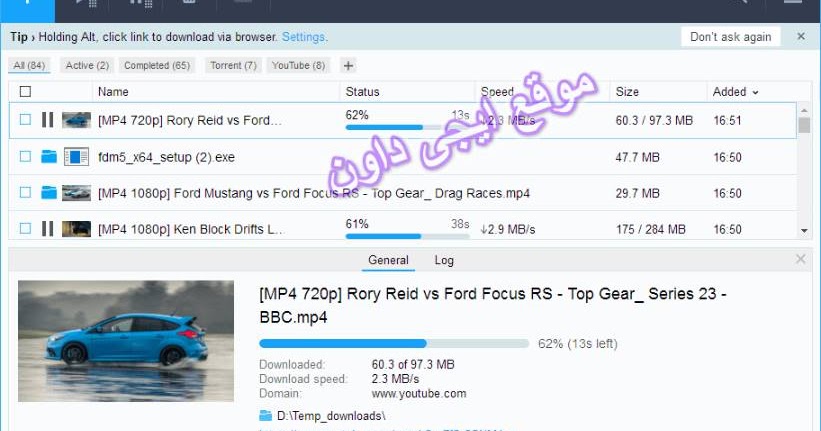Click the www.youtube.com domain value

(419, 393)
